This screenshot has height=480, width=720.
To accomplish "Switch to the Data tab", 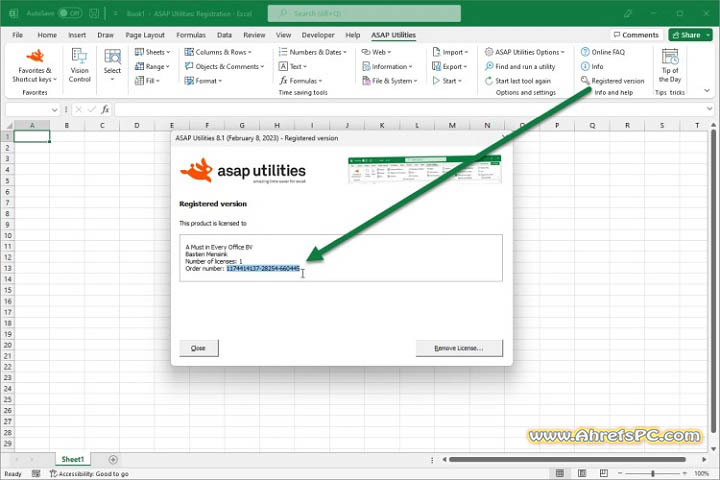I will [224, 35].
